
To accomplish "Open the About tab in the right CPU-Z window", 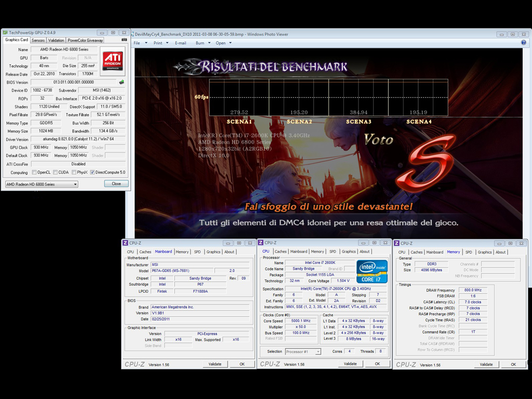I will click(500, 252).
